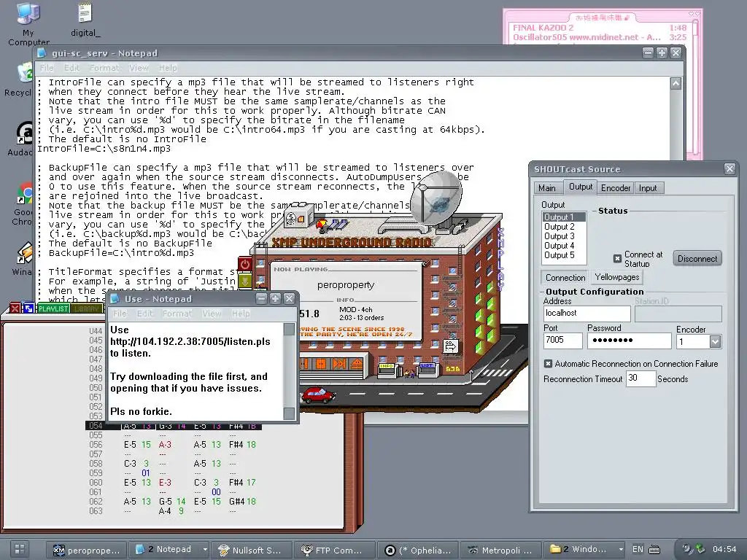Open Edit menu in gui-sc_serv Notepad
The height and width of the screenshot is (560, 747).
(72, 68)
